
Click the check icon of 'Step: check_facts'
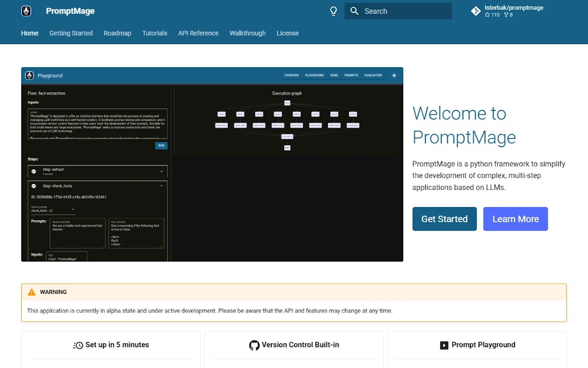(34, 186)
